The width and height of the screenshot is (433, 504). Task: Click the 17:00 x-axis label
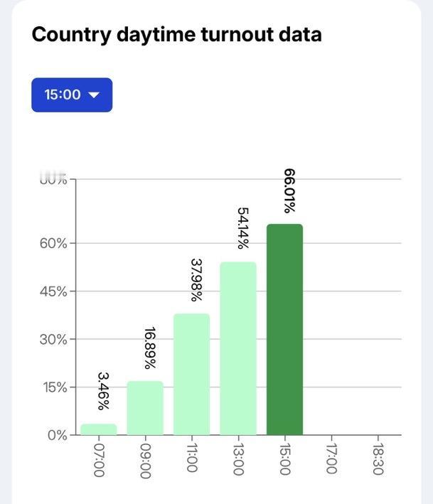coord(331,459)
